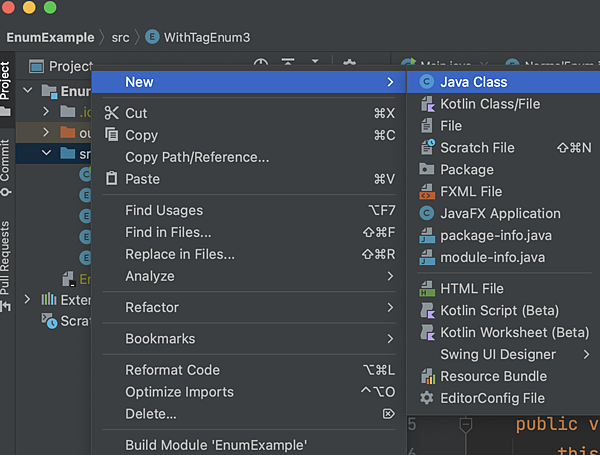The image size is (600, 455).
Task: Click the Delete key shortcut icon
Action: coord(388,414)
